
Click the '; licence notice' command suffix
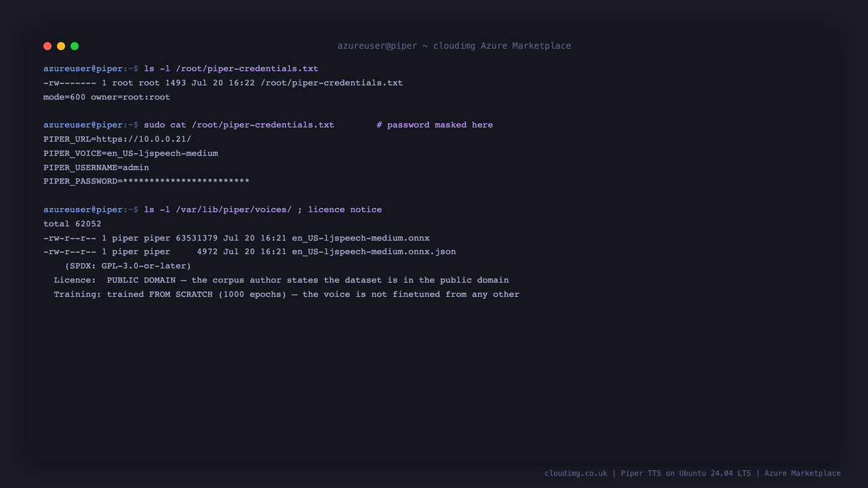tap(340, 209)
